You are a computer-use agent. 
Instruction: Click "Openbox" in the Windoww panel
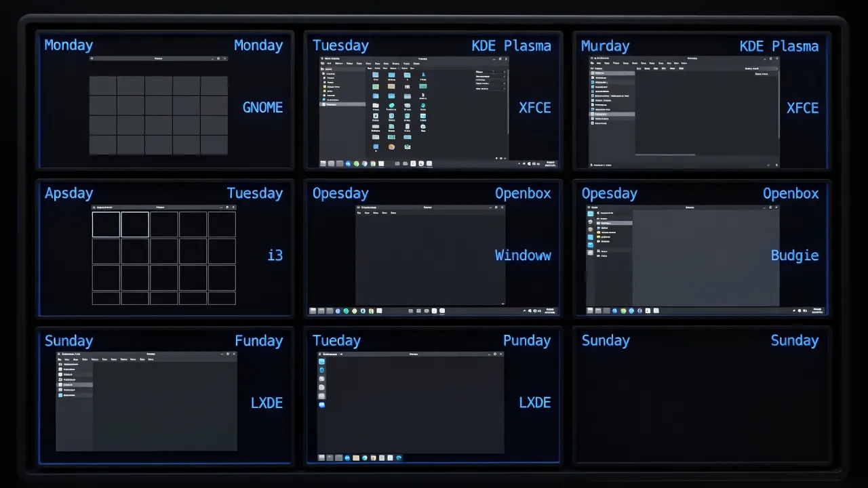click(523, 193)
